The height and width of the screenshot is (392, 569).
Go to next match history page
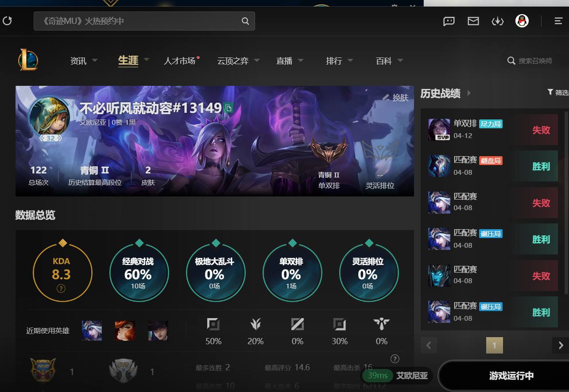[x=561, y=345]
